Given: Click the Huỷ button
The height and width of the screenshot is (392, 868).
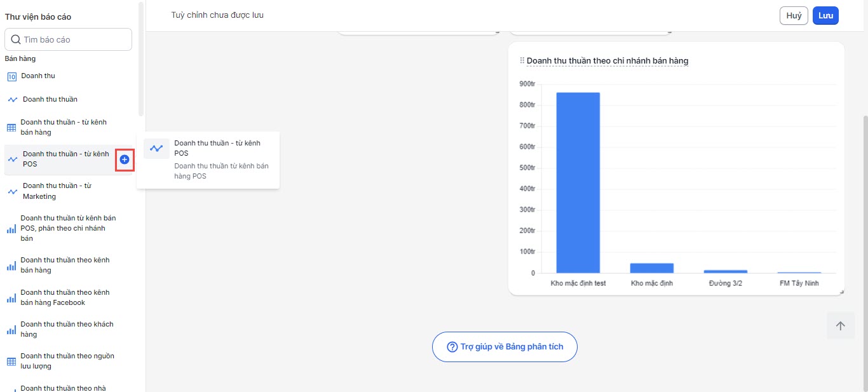Looking at the screenshot, I should (x=794, y=16).
